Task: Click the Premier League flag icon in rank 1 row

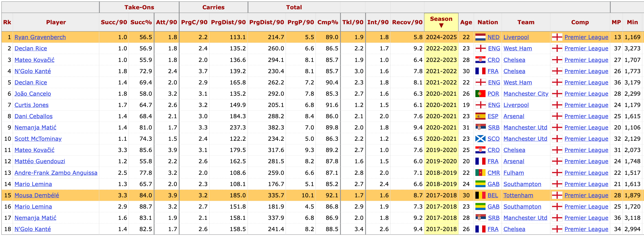Action: click(557, 37)
